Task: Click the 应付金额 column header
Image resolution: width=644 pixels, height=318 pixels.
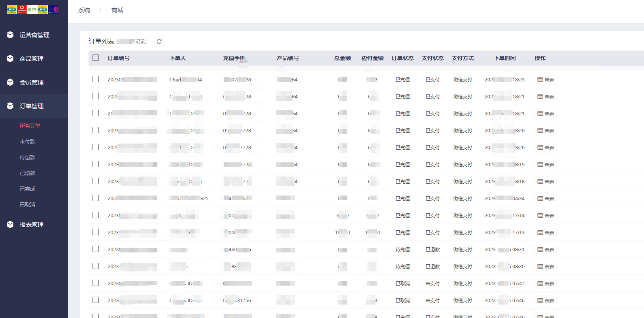Action: (372, 58)
